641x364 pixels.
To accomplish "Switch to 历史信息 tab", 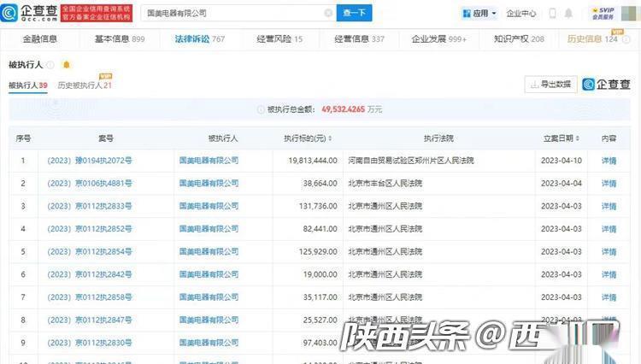I will [592, 39].
